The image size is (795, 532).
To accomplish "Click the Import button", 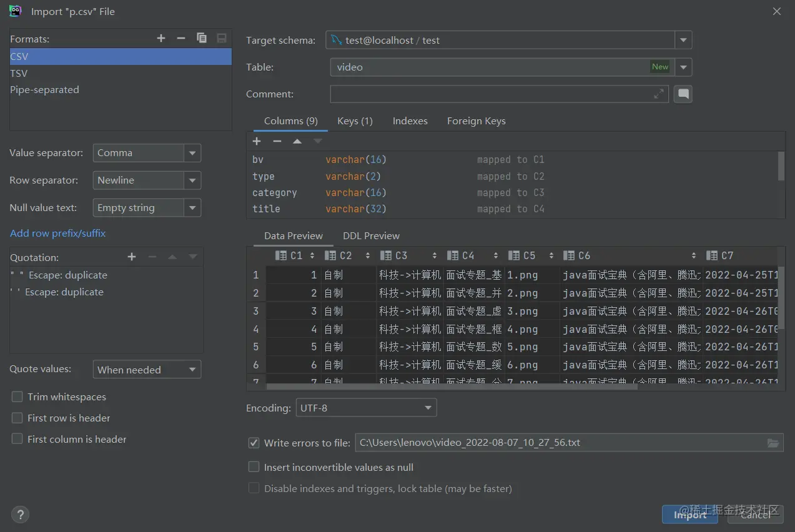I will tap(689, 515).
